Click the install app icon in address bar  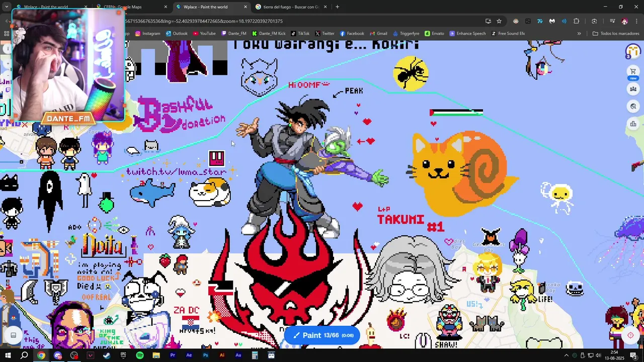click(x=488, y=21)
